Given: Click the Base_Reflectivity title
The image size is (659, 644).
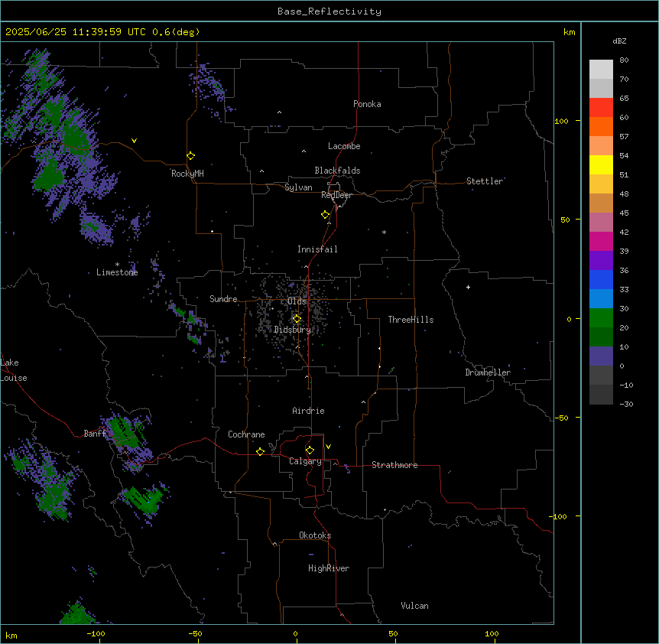Looking at the screenshot, I should click(329, 11).
